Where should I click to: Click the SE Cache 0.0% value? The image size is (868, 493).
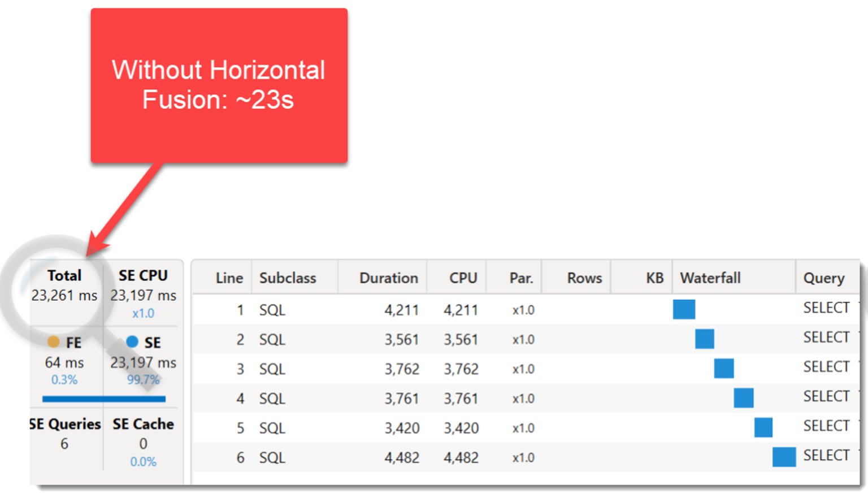142,461
